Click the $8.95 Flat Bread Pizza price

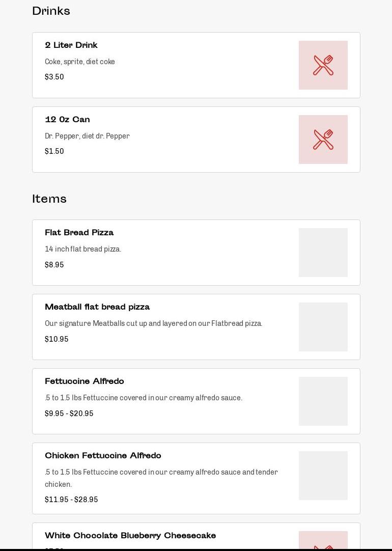[54, 265]
